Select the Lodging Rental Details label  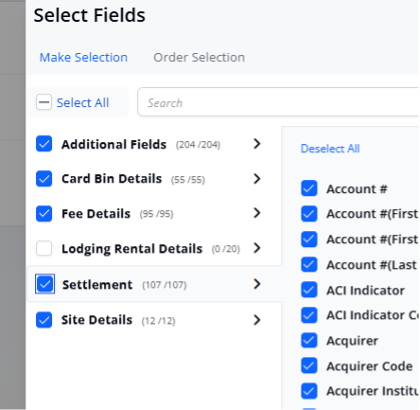[x=132, y=249]
